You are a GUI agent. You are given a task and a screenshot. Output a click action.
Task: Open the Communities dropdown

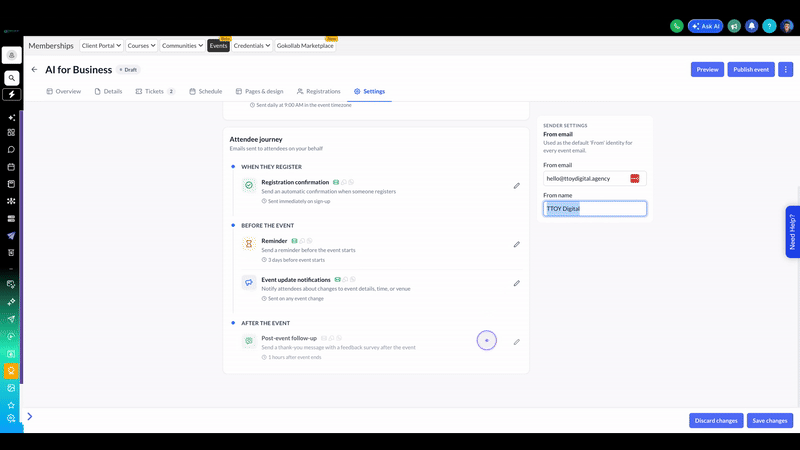coord(182,45)
